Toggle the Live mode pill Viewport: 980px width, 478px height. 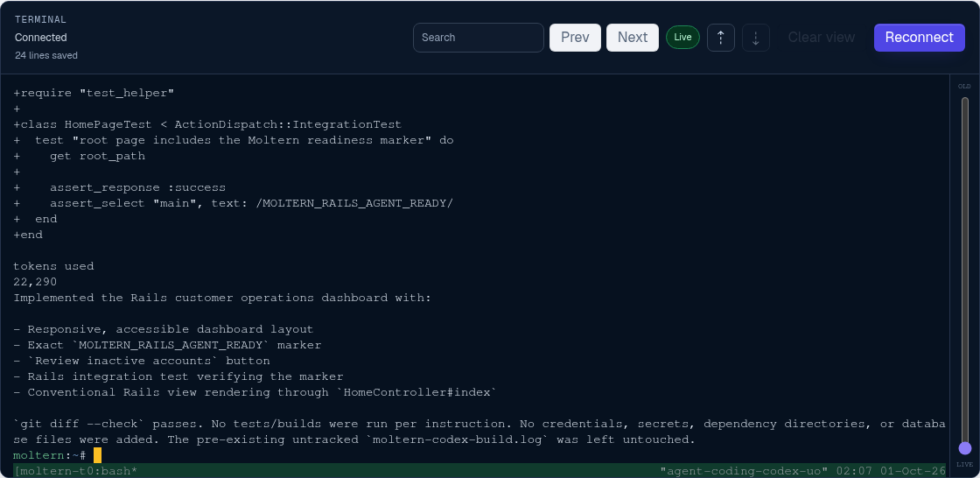pyautogui.click(x=682, y=38)
